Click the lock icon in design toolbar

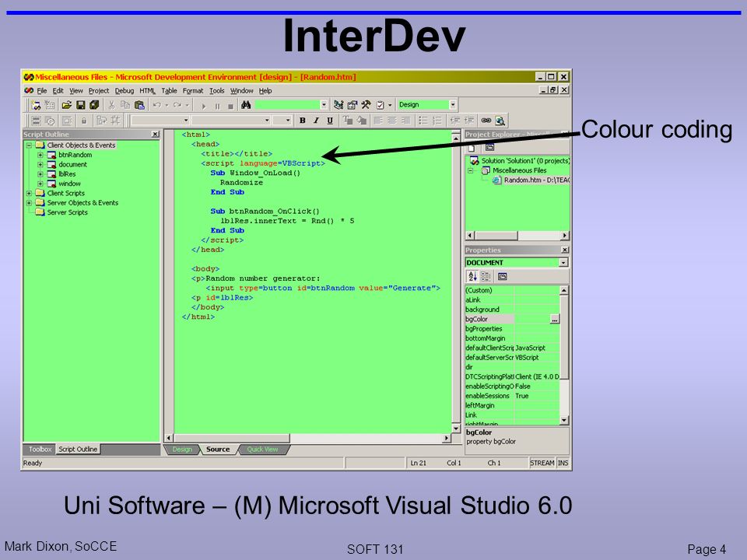[84, 121]
